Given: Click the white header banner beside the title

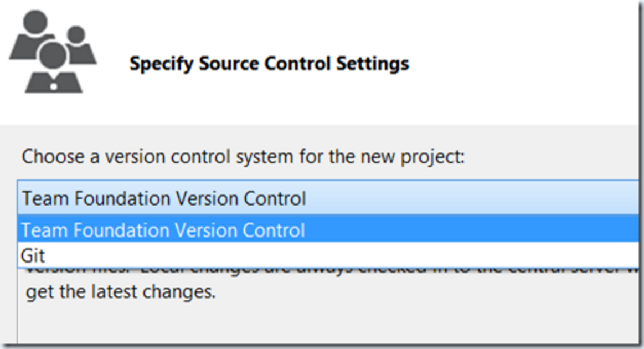Looking at the screenshot, I should (x=522, y=64).
